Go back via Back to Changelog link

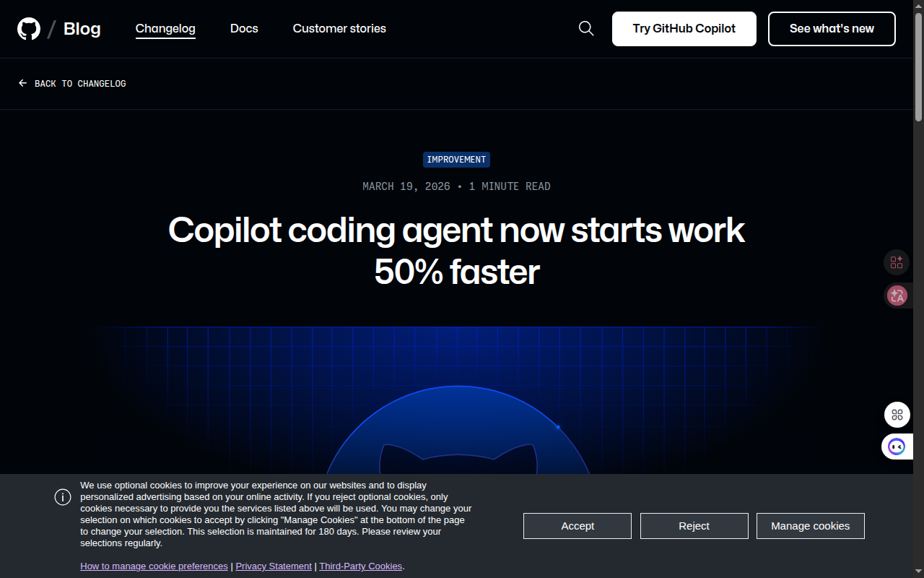click(72, 84)
